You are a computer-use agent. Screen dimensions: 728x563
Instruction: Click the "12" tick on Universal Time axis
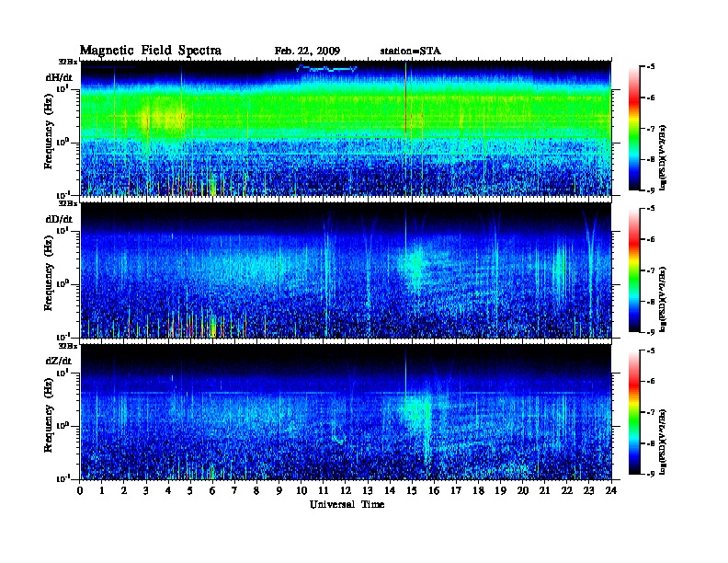click(x=346, y=490)
